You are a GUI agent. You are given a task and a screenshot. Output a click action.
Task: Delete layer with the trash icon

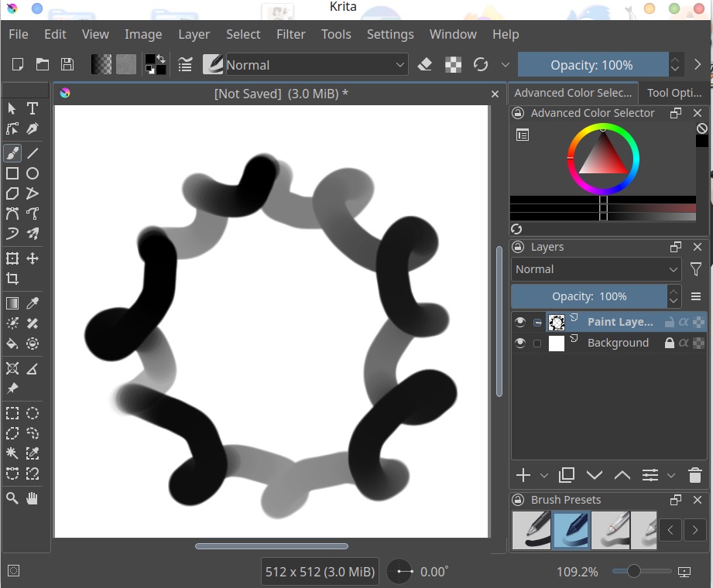pyautogui.click(x=694, y=475)
